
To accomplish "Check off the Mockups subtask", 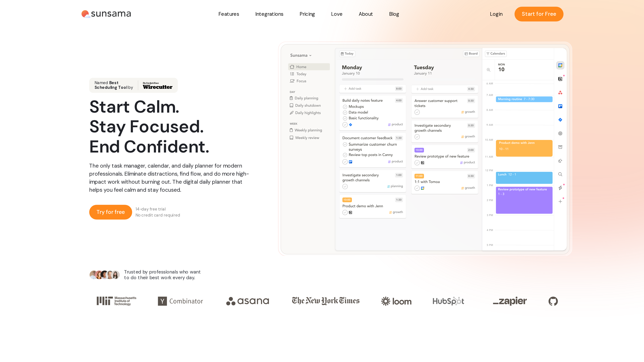I will (x=345, y=107).
